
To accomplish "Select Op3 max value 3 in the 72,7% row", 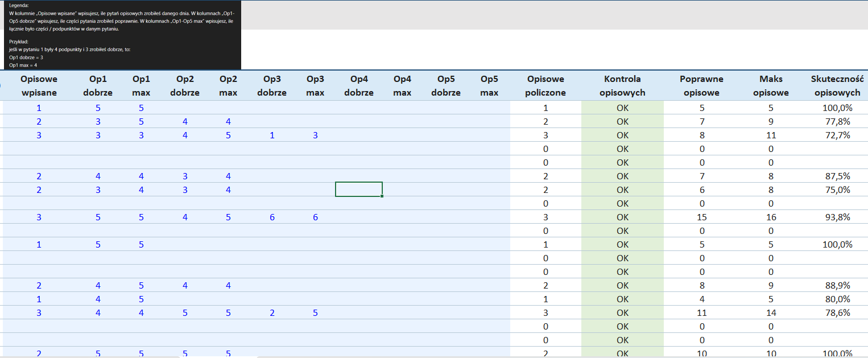I will click(315, 135).
